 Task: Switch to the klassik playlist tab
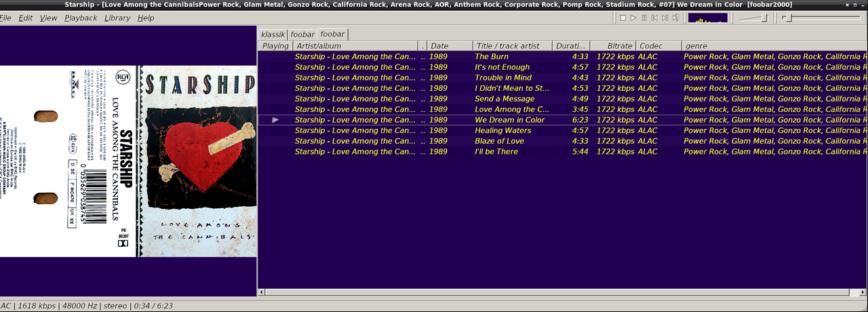coord(273,34)
